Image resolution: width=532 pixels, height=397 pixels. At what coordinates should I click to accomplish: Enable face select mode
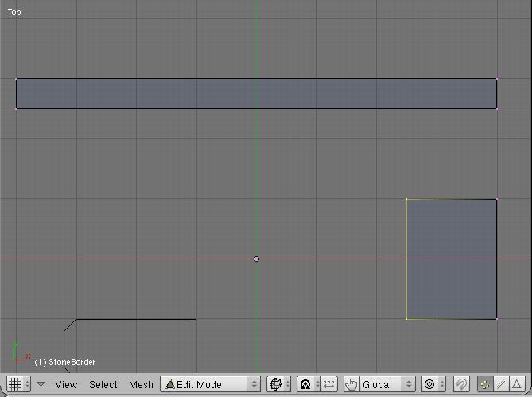pos(516,384)
